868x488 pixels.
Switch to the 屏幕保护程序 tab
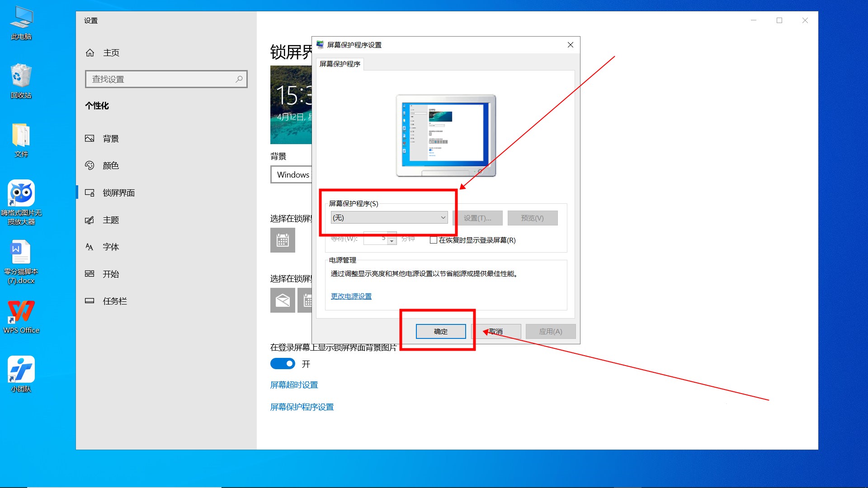(x=340, y=64)
